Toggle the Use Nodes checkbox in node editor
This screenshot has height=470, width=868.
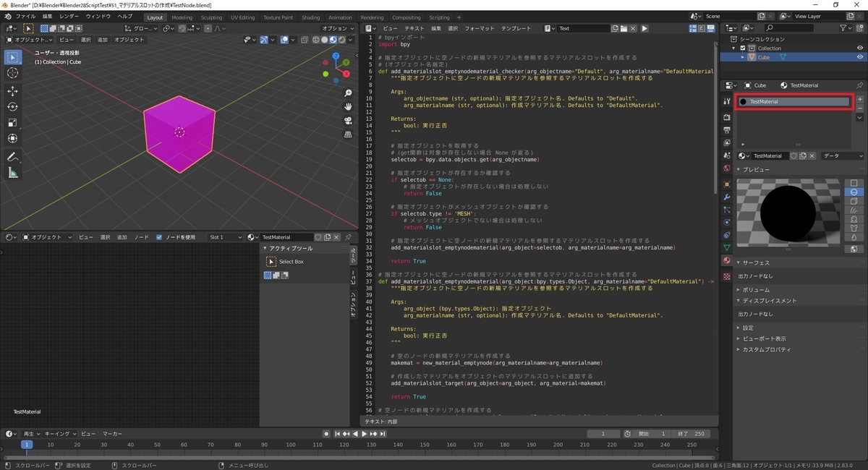[x=159, y=237]
